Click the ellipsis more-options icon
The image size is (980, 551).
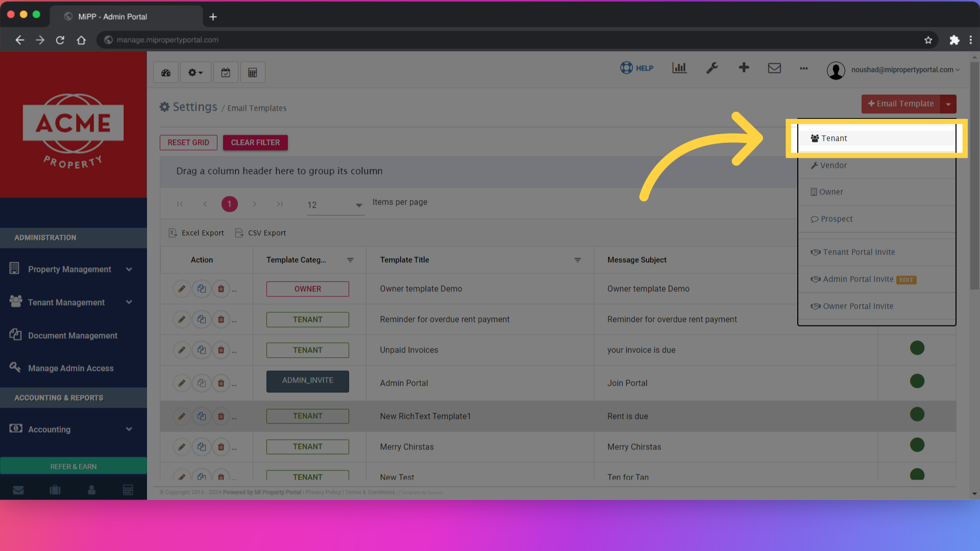[x=803, y=69]
